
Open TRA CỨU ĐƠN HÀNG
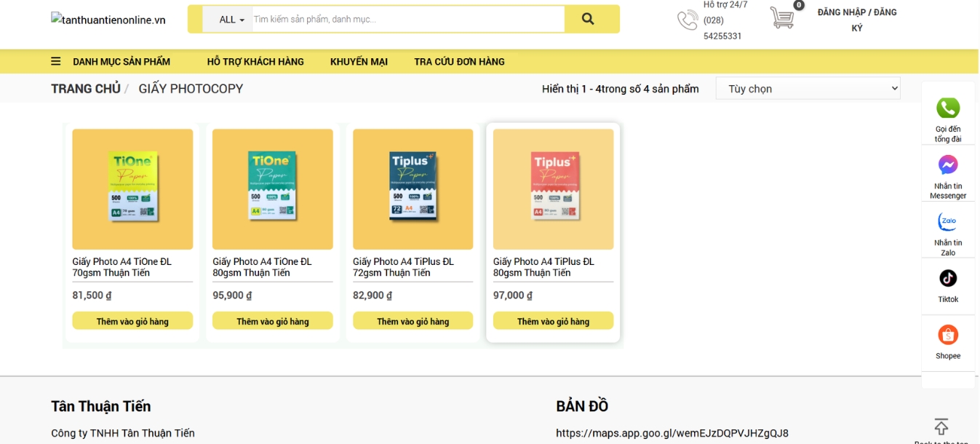pyautogui.click(x=459, y=62)
